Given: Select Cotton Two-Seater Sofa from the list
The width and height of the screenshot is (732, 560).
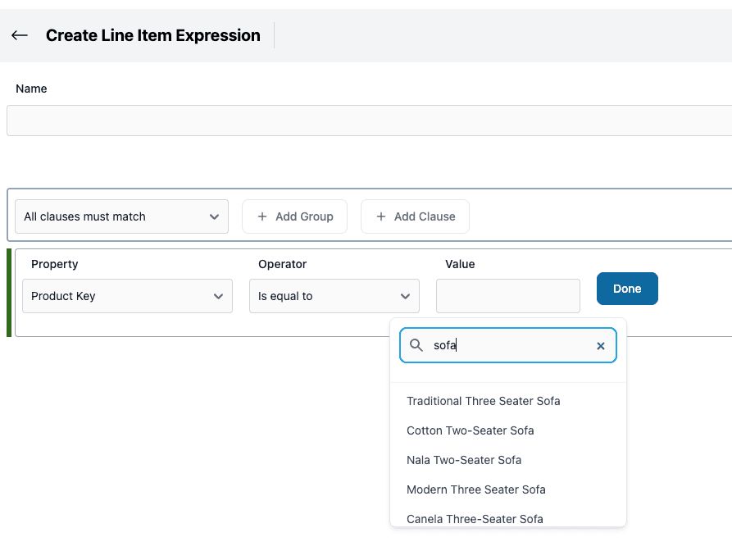Looking at the screenshot, I should click(470, 430).
